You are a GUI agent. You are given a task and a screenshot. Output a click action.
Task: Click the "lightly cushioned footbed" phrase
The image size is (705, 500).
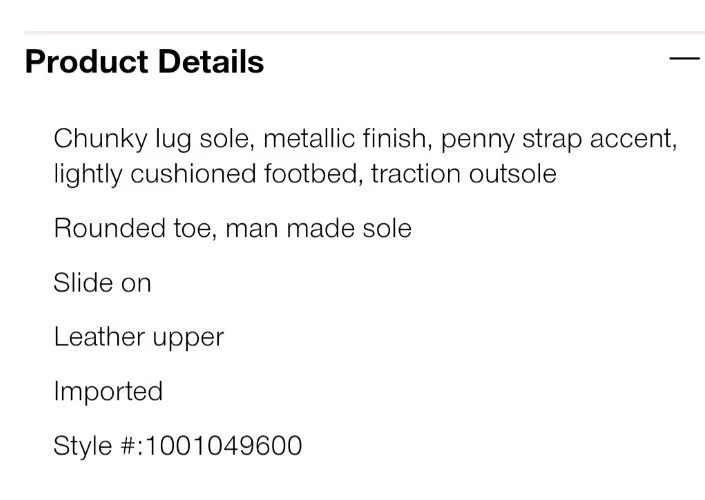(206, 174)
